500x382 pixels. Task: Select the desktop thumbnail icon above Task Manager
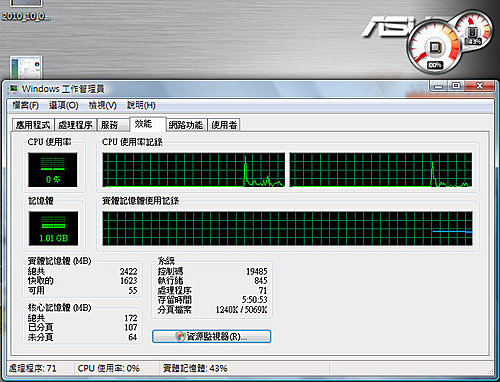click(x=26, y=68)
